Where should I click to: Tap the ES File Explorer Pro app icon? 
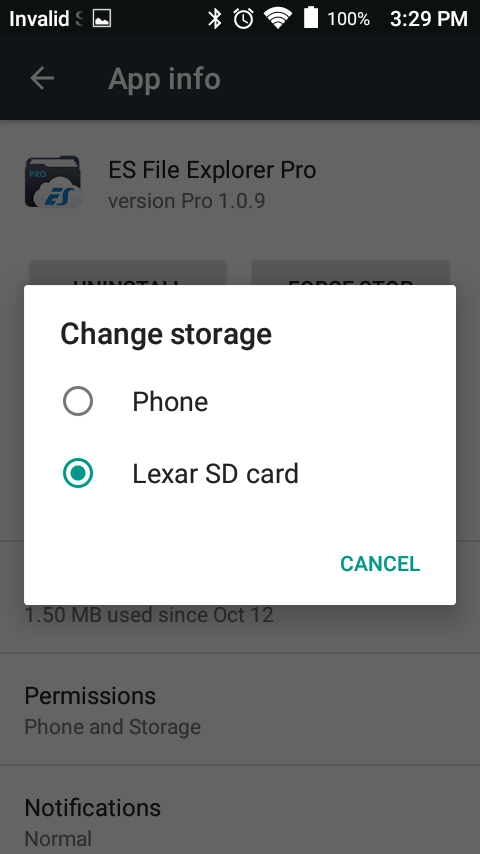tap(53, 182)
